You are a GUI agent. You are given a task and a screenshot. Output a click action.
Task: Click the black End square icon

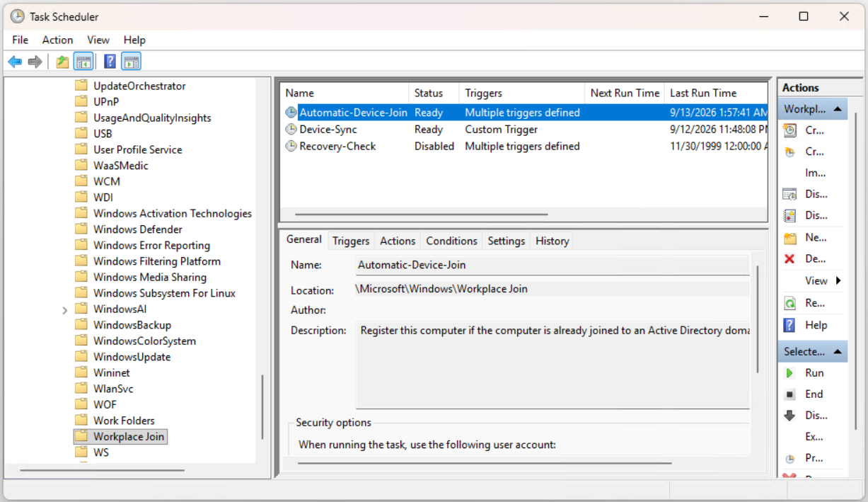click(789, 394)
